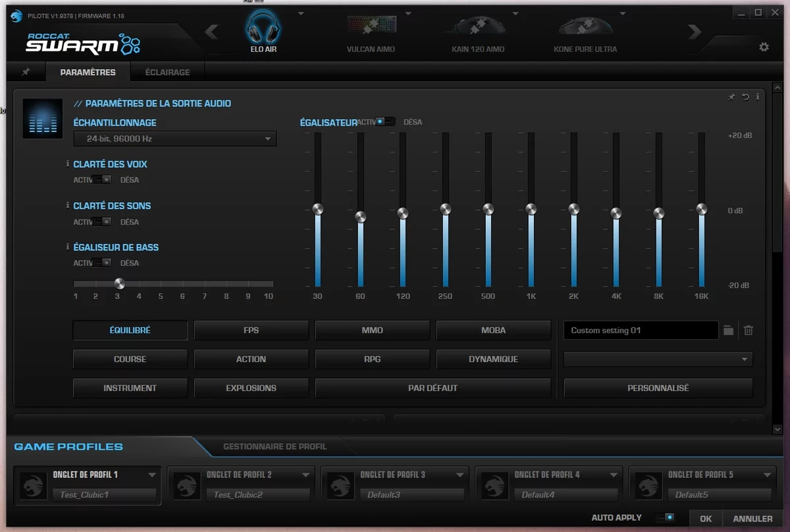
Task: Pin the audio output settings panel
Action: pyautogui.click(x=731, y=97)
